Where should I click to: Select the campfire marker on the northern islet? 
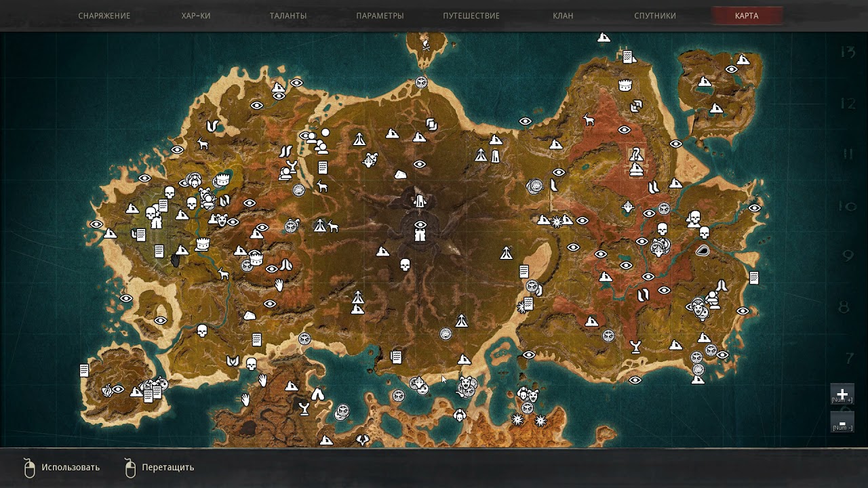coord(425,46)
